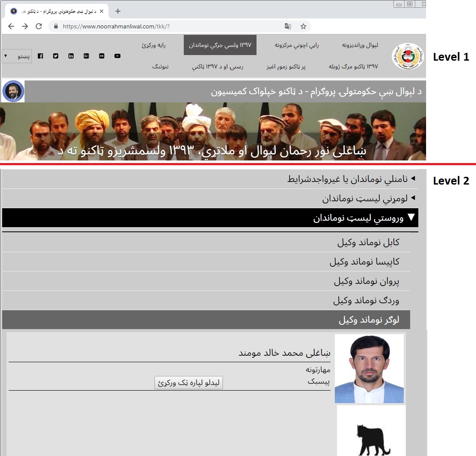476x456 pixels.
Task: Expand the لومړني لیسټ نوماندان section
Action: tap(368, 199)
